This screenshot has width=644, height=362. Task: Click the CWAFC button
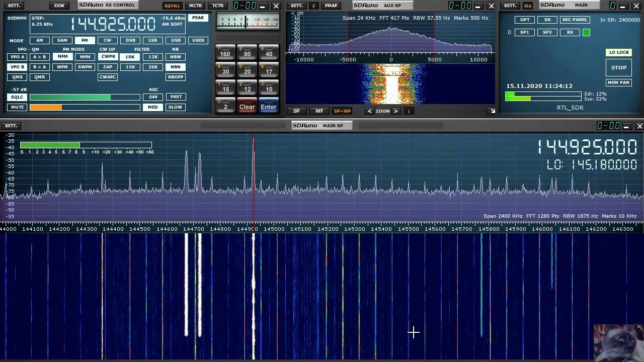[x=108, y=77]
